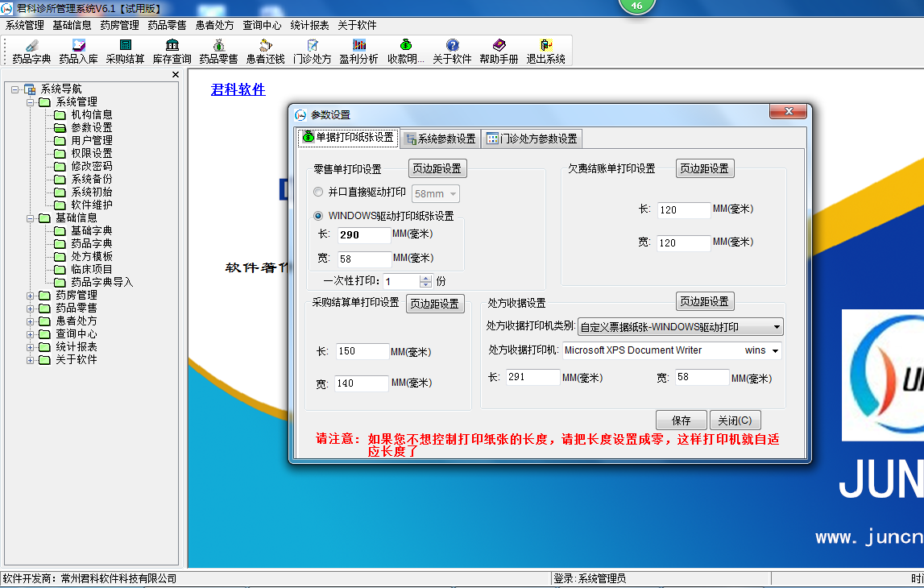
Task: Click the 参数设置 open folder icon
Action: (x=60, y=128)
